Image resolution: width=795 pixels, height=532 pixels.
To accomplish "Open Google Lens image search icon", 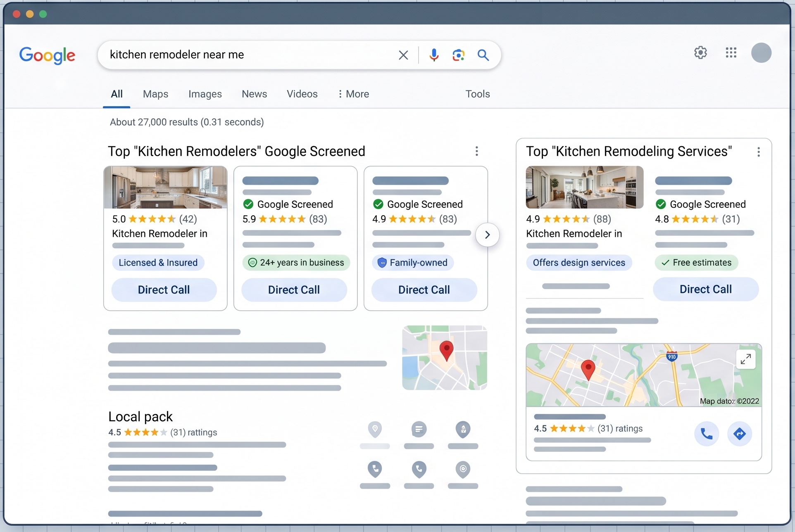I will [458, 55].
